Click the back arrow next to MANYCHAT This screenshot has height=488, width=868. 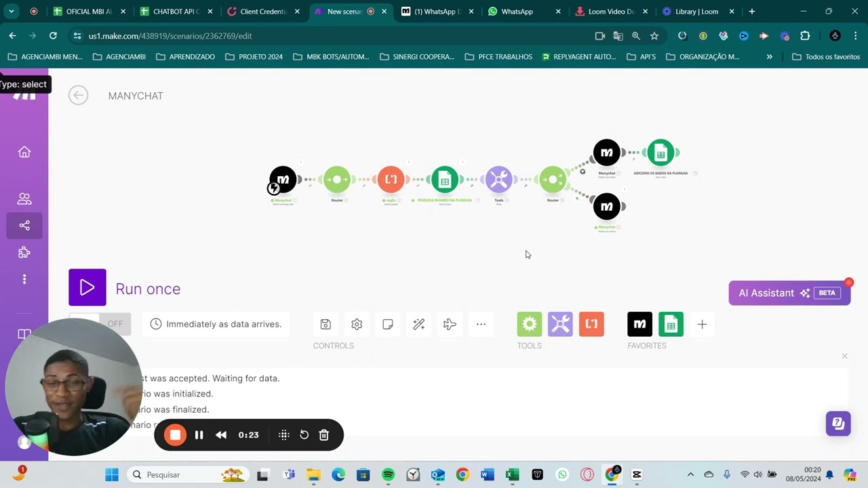click(x=78, y=96)
